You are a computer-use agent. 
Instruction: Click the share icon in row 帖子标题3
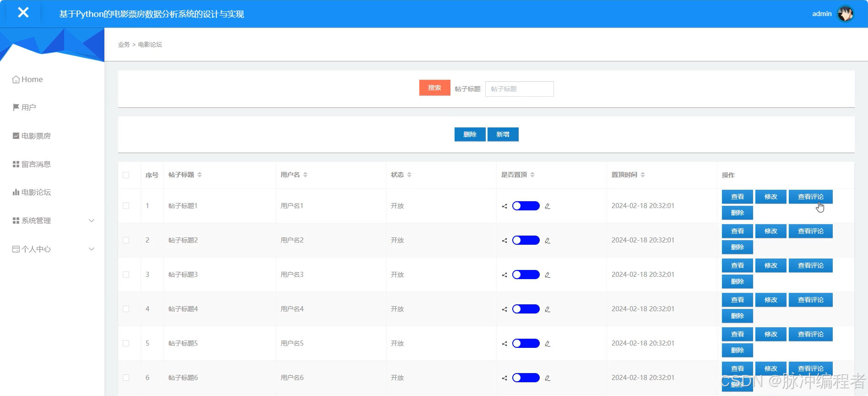pos(505,275)
